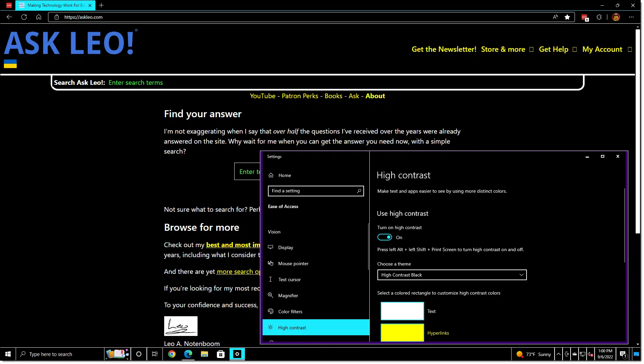Screen dimensions: 644x364
Task: Close the Settings window
Action: pos(618,157)
